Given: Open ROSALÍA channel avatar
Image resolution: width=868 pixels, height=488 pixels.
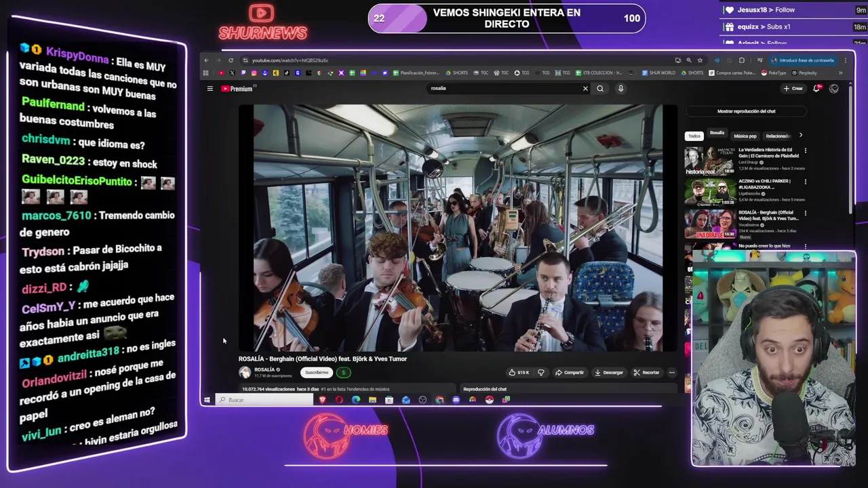Looking at the screenshot, I should click(245, 372).
